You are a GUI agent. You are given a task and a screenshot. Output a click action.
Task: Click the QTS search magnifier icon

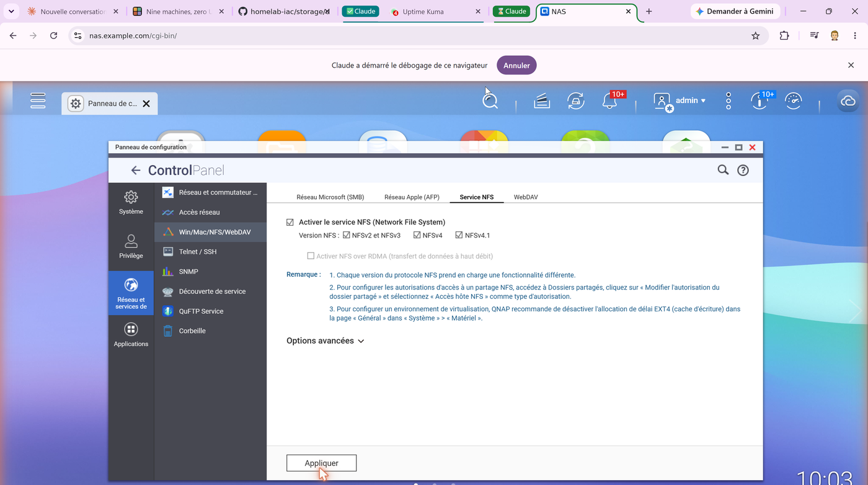[490, 100]
